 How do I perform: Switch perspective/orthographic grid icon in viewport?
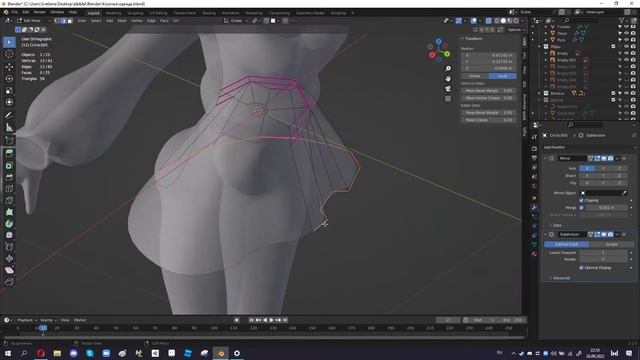click(448, 98)
